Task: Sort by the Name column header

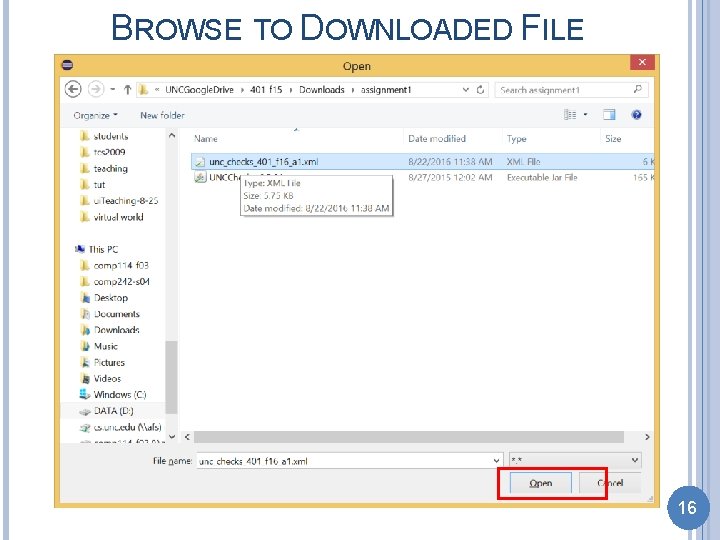Action: click(x=206, y=139)
